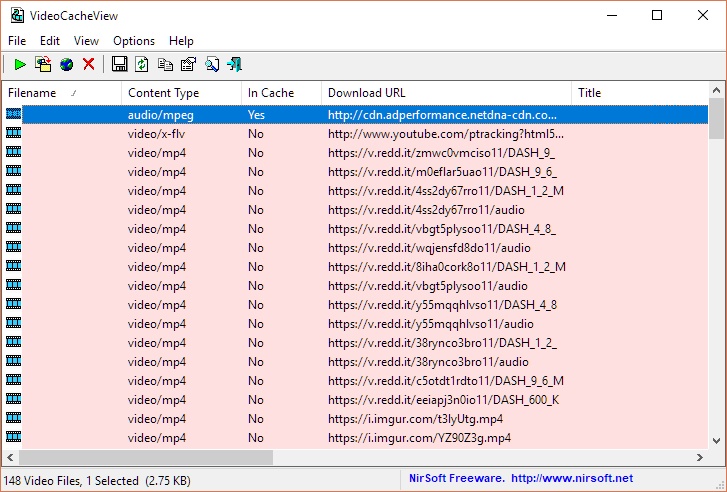This screenshot has width=727, height=492.
Task: Click the floppy disk Save icon
Action: (119, 64)
